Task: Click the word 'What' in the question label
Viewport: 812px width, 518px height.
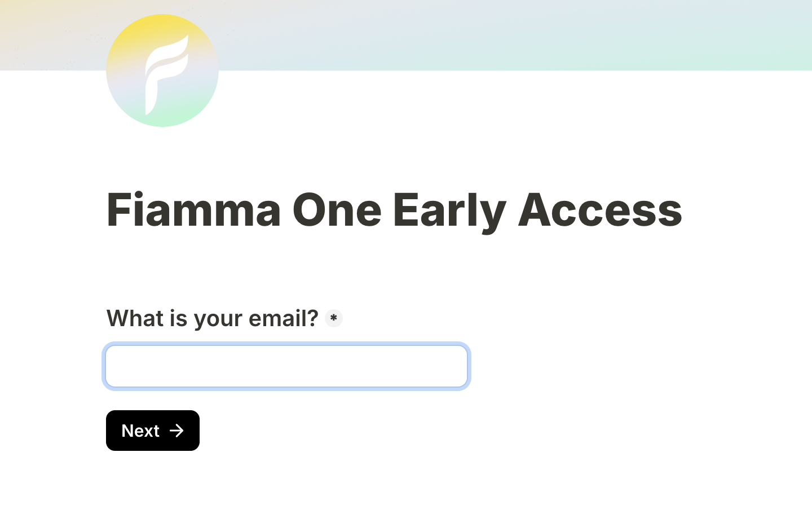Action: click(x=135, y=318)
